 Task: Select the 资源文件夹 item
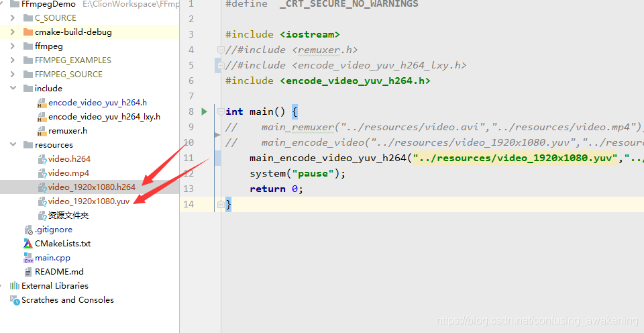pyautogui.click(x=68, y=216)
